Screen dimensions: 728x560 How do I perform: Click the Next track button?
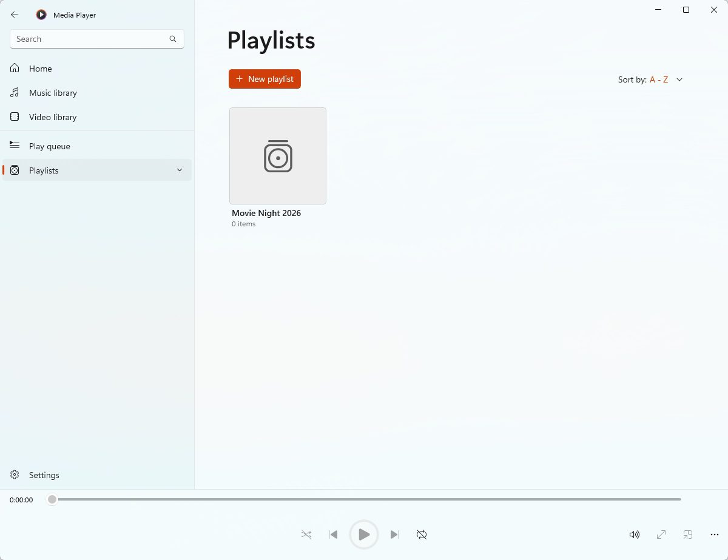395,535
